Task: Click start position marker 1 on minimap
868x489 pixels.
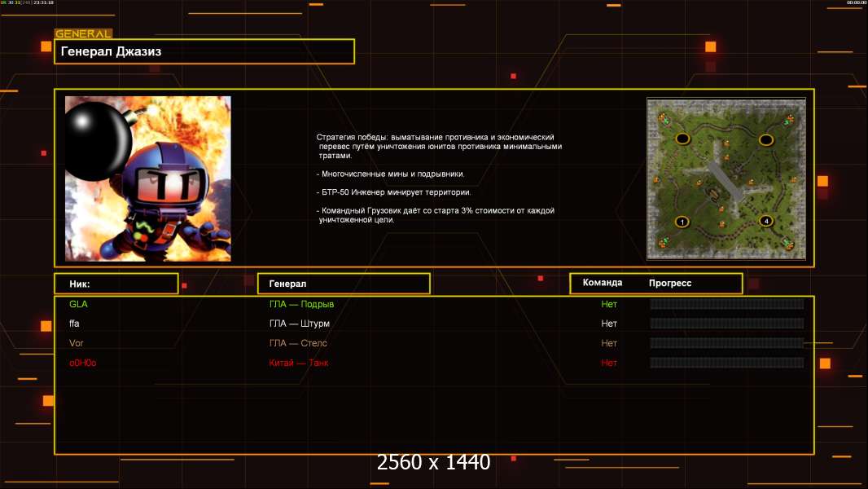Action: tap(682, 222)
